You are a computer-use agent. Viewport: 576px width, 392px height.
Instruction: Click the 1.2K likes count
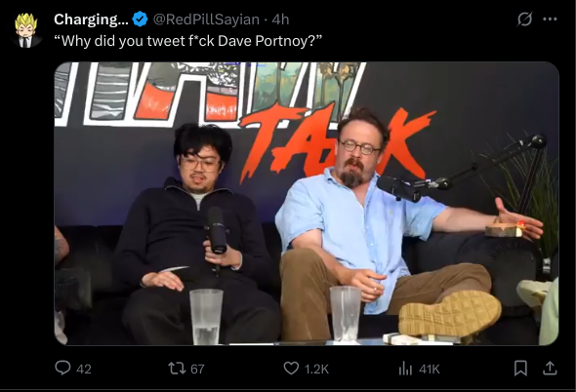[316, 369]
